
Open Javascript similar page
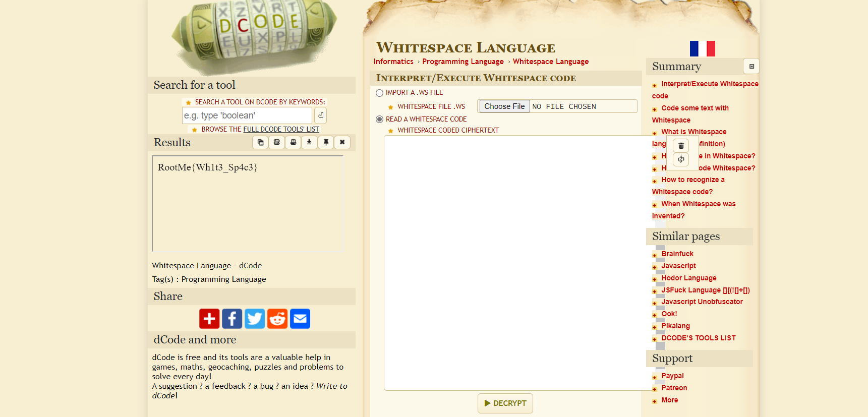tap(678, 266)
